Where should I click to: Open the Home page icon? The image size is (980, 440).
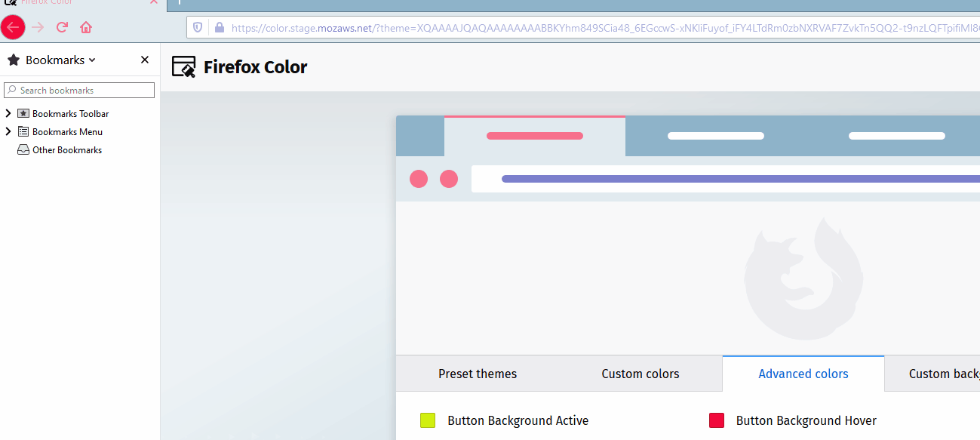[x=86, y=27]
